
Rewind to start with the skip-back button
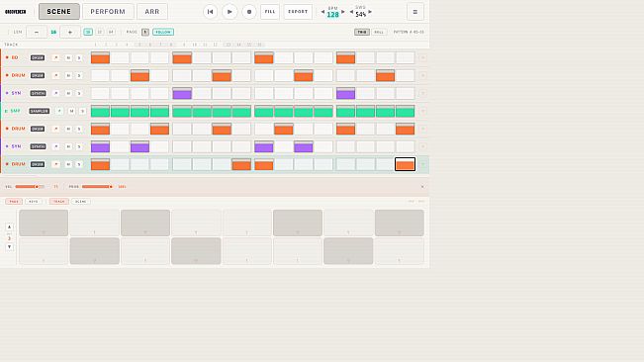[210, 12]
